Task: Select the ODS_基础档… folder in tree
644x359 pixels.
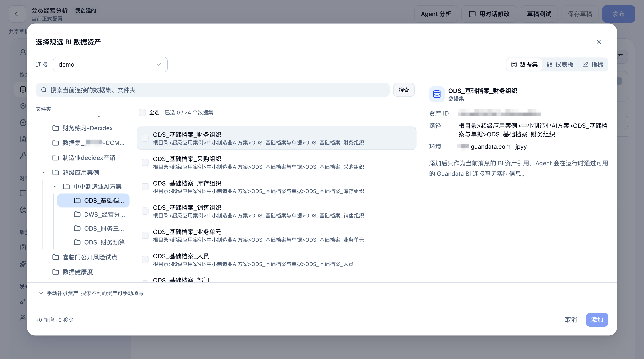Action: pos(93,201)
